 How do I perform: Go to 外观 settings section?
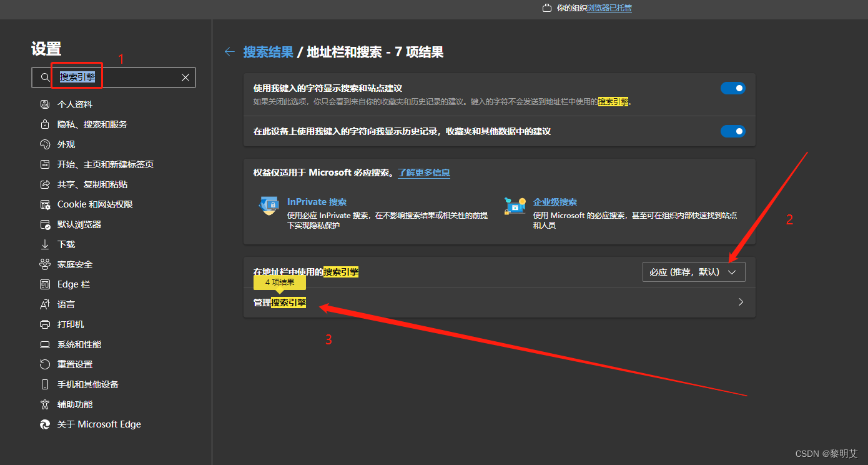point(66,144)
